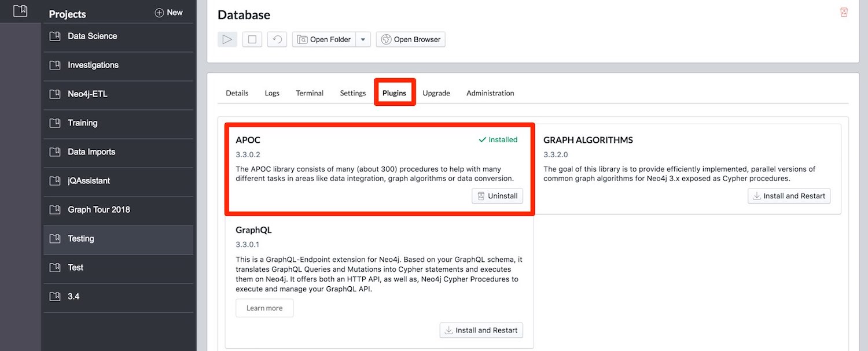The height and width of the screenshot is (351, 868).
Task: Expand the Open Folder dropdown arrow
Action: tap(363, 39)
